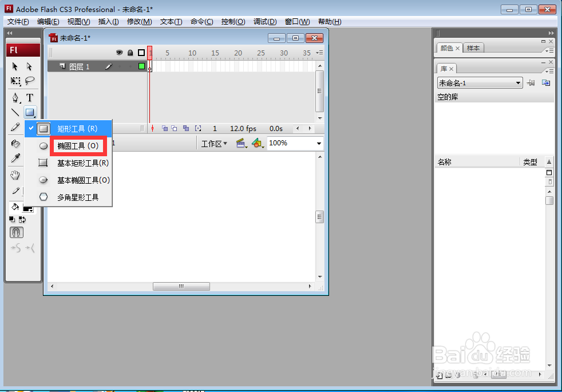
Task: Select the Text tool (T)
Action: pyautogui.click(x=30, y=98)
